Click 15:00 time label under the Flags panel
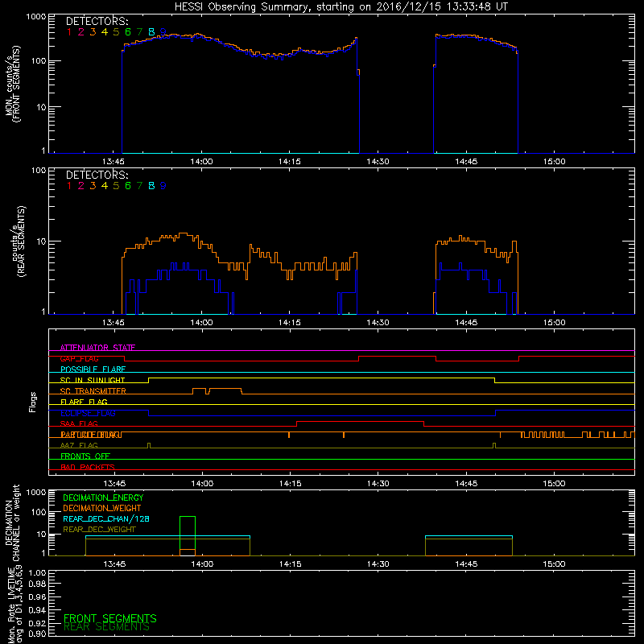The width and height of the screenshot is (644, 644). click(555, 484)
